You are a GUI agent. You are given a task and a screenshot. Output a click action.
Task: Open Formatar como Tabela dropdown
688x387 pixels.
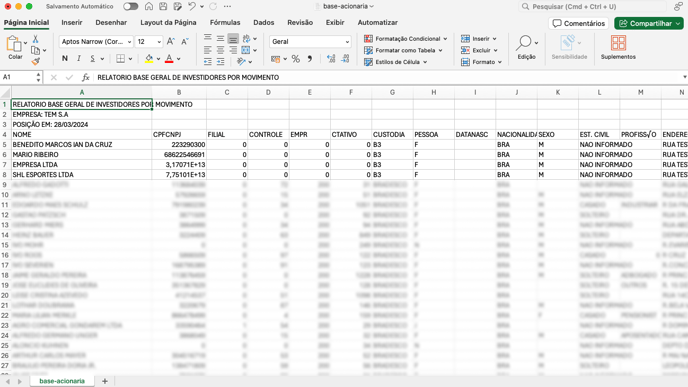tap(404, 50)
